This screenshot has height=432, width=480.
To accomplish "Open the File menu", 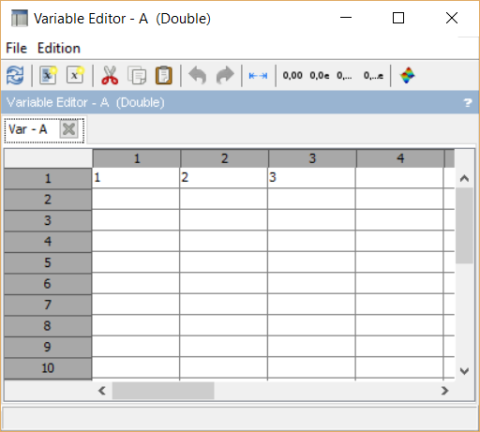I will coord(16,48).
